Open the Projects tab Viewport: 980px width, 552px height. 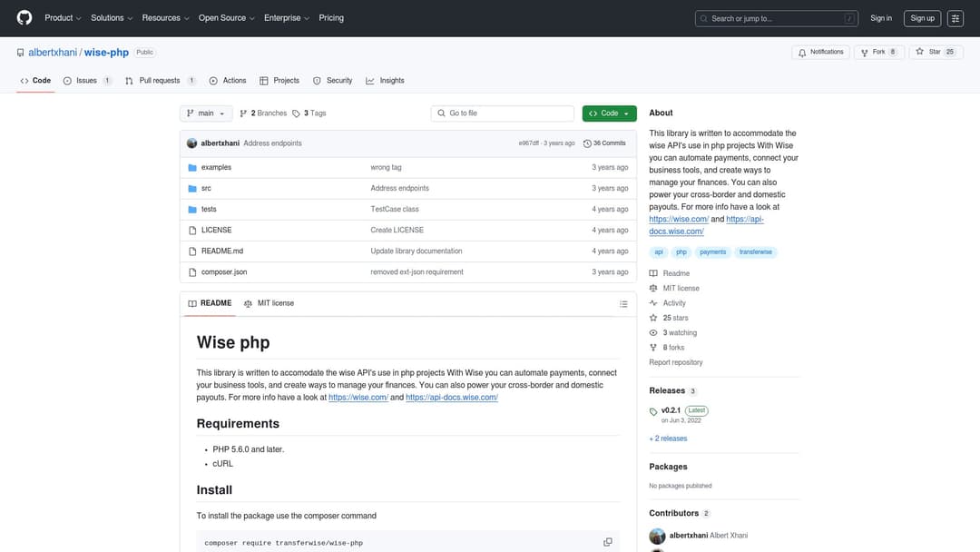[279, 81]
